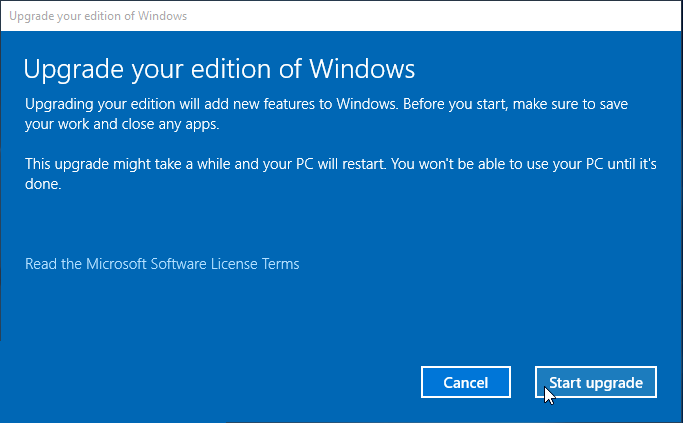
Task: Click the word 'Microsoft' in the license link
Action: tap(116, 264)
